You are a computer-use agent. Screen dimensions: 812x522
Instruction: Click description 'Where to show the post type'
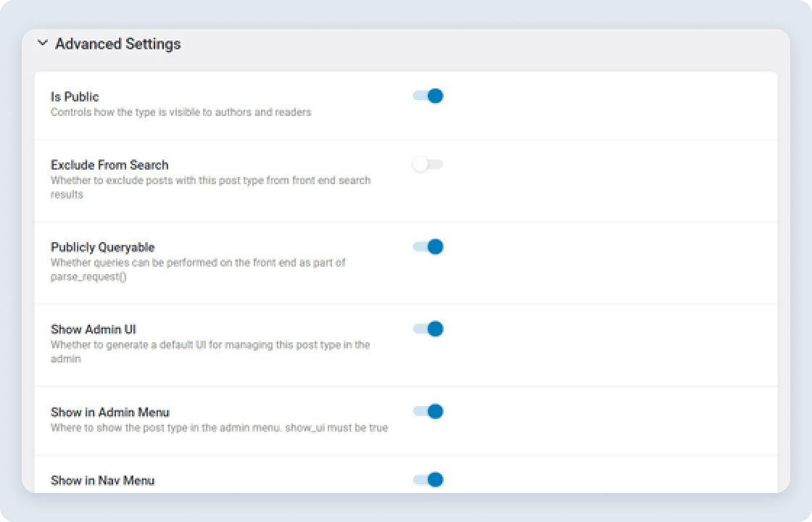point(219,428)
